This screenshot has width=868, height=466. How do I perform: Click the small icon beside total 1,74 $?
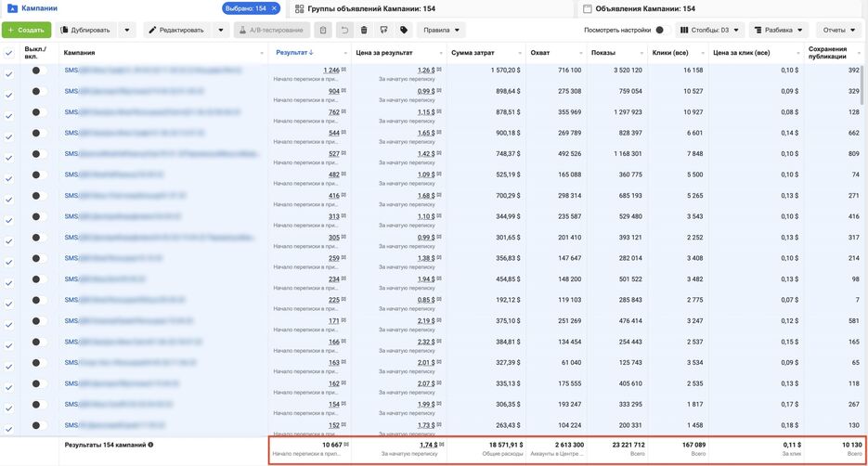coord(442,445)
